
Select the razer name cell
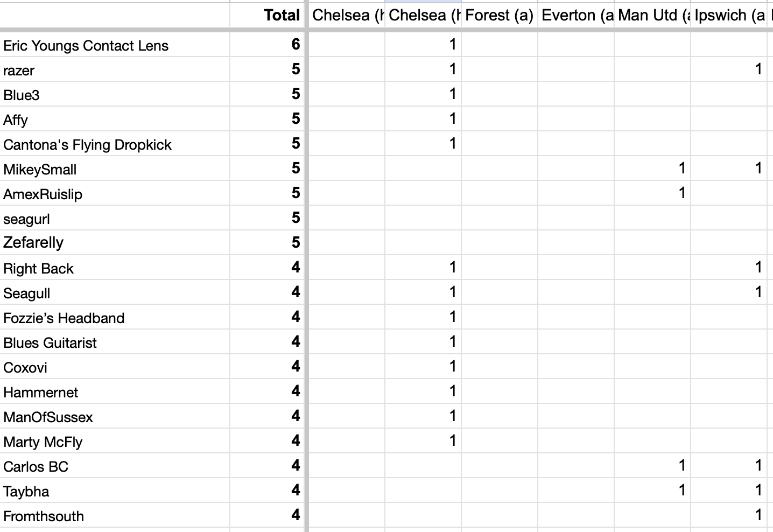click(115, 69)
